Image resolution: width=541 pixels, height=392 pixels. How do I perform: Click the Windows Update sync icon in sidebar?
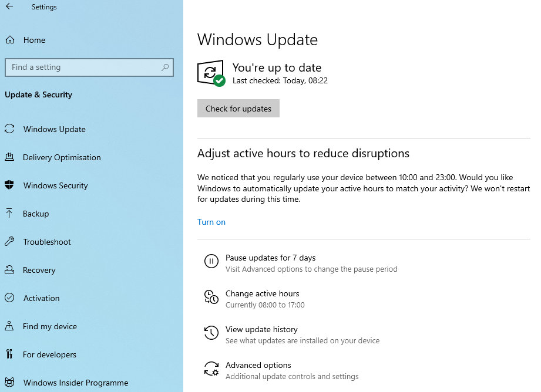9,129
